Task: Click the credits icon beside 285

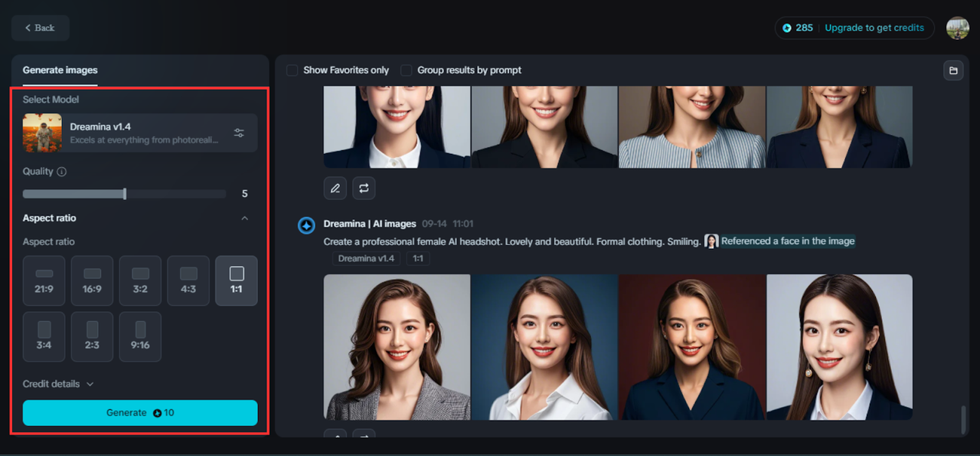Action: point(787,28)
